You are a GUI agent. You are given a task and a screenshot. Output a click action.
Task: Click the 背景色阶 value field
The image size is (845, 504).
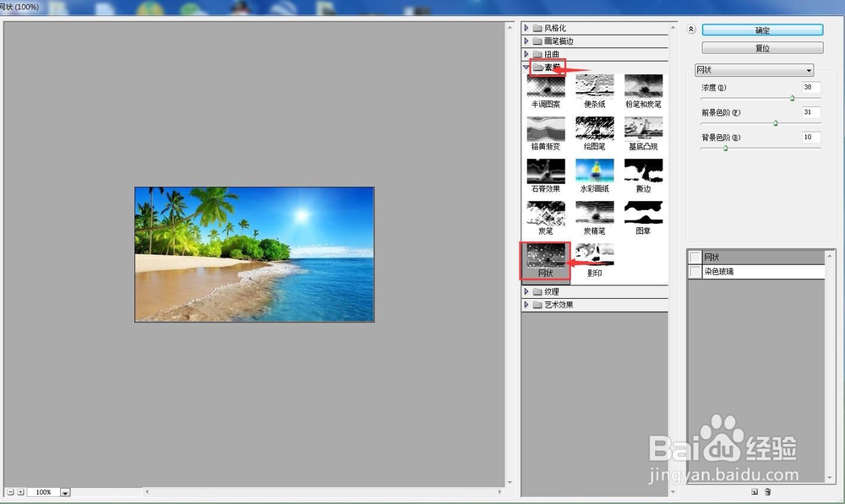tap(811, 138)
